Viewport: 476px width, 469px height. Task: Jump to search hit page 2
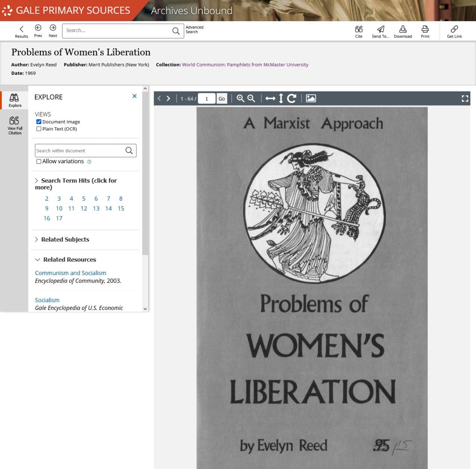tap(47, 198)
